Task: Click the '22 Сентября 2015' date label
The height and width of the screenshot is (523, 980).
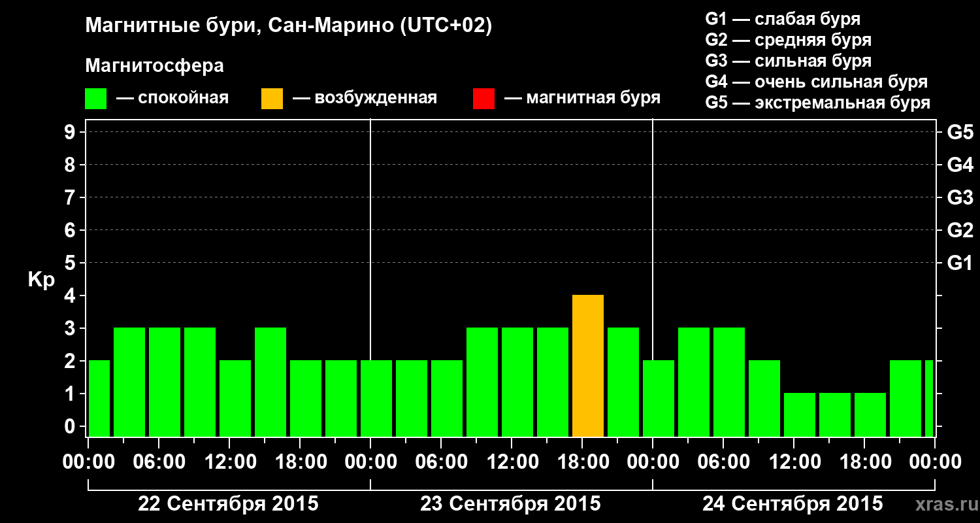Action: [x=228, y=504]
